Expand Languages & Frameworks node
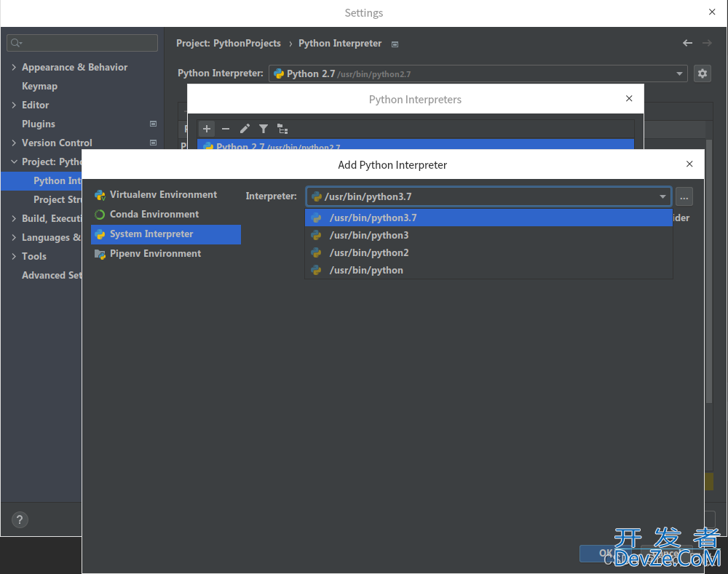The height and width of the screenshot is (574, 728). point(14,238)
